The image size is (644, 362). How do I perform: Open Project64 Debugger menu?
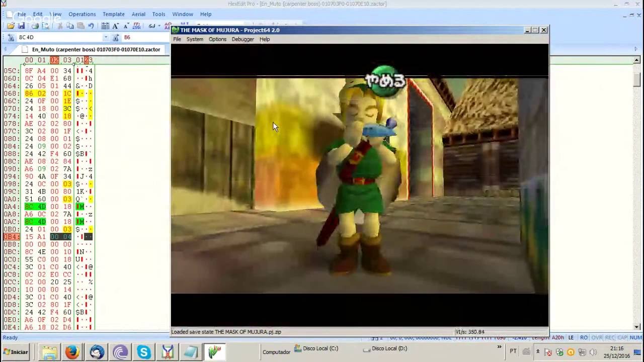[243, 39]
